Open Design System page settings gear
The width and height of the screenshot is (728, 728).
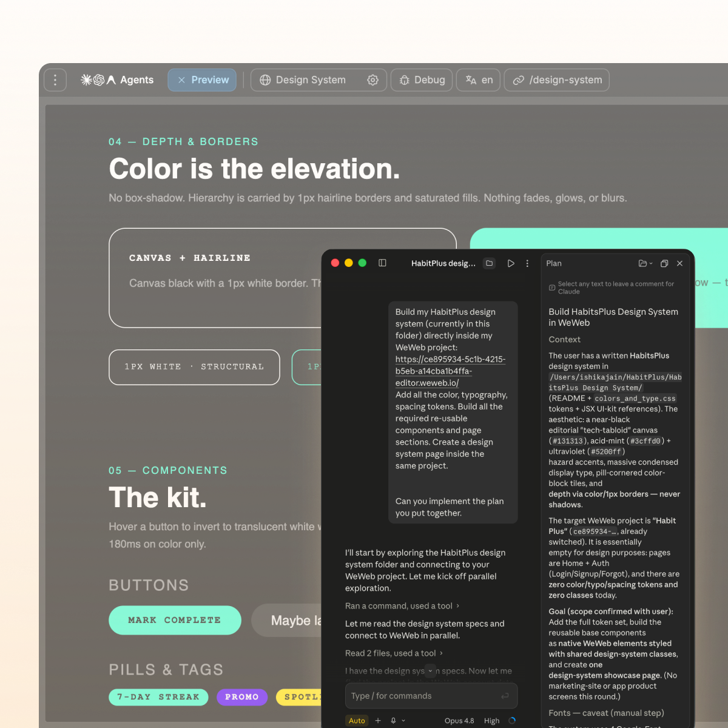373,80
